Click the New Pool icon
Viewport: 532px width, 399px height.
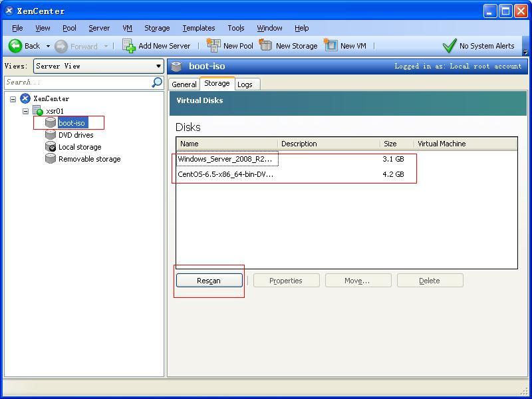pos(213,45)
